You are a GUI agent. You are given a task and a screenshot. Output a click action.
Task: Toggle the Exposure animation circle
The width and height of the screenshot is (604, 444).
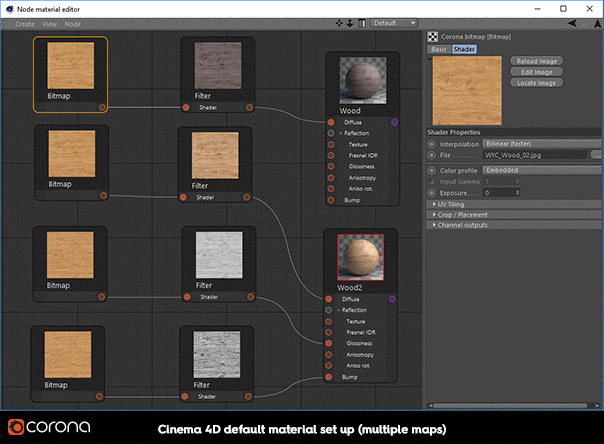pyautogui.click(x=431, y=193)
